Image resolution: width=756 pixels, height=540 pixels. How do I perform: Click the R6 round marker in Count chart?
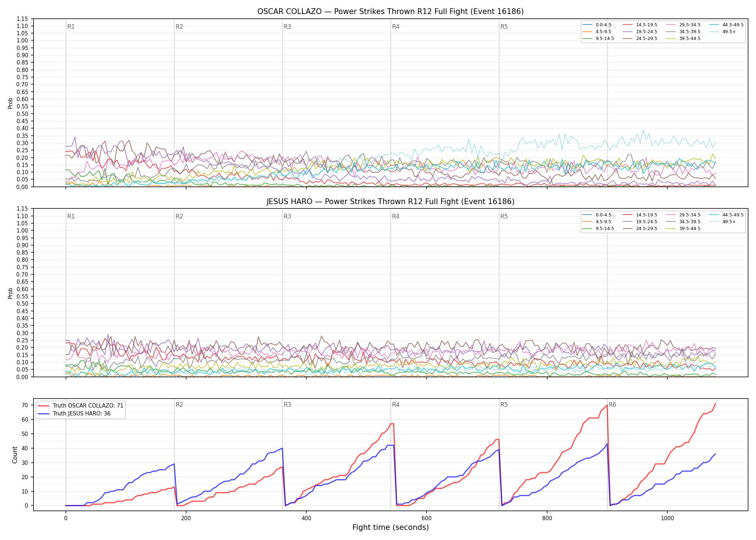[x=612, y=405]
